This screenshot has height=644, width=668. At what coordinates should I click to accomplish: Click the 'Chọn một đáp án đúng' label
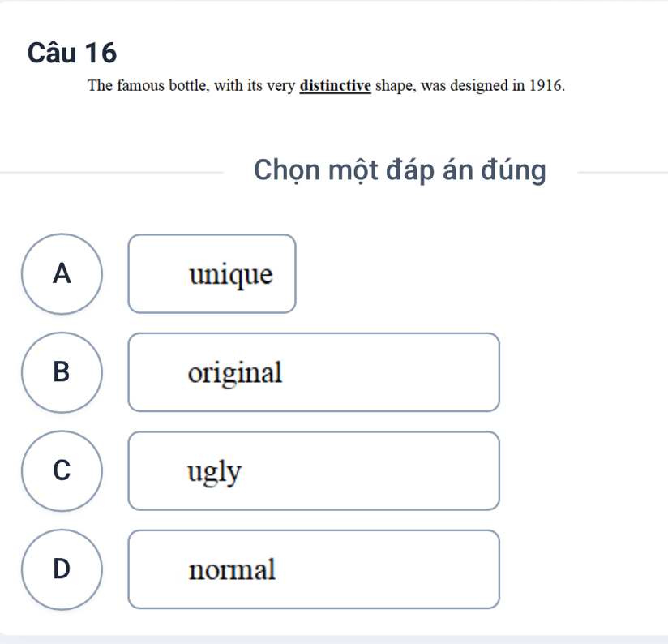(x=400, y=170)
